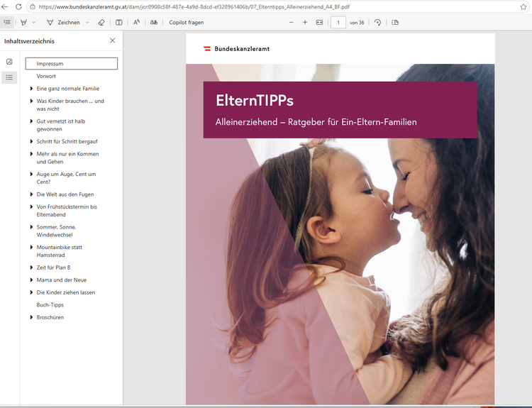
Task: View site information lock icon
Action: point(33,7)
